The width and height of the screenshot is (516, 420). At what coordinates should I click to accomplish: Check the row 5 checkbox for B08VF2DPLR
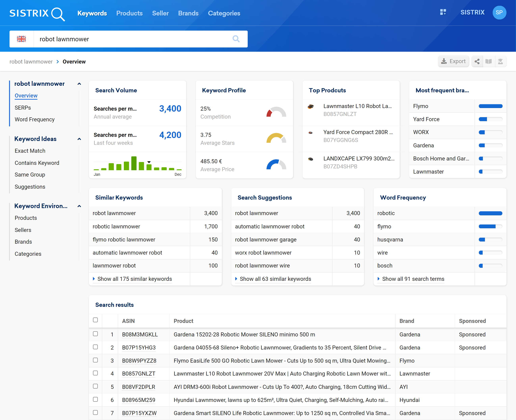pyautogui.click(x=95, y=386)
